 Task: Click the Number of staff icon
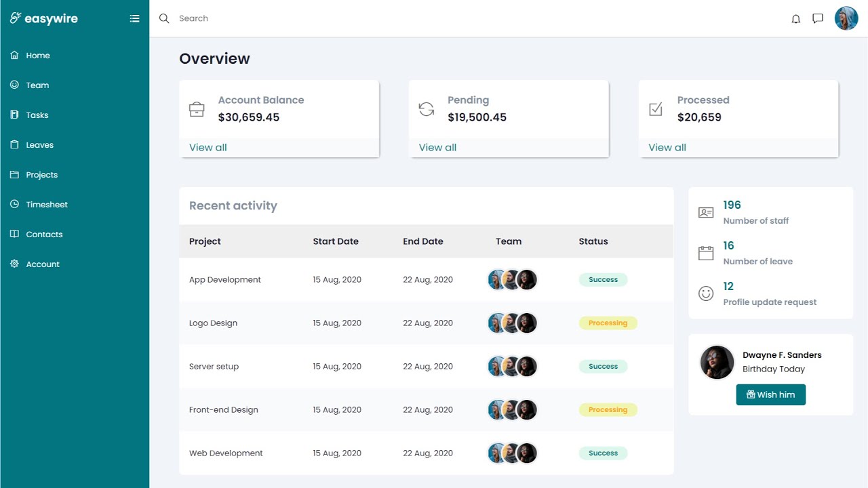[706, 213]
